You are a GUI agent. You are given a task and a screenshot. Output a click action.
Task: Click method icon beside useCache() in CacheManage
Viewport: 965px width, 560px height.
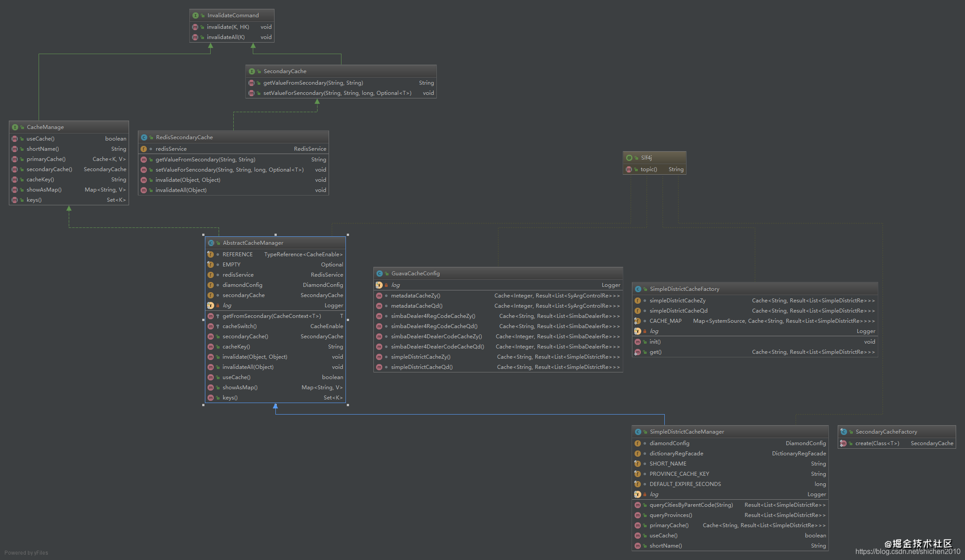15,139
